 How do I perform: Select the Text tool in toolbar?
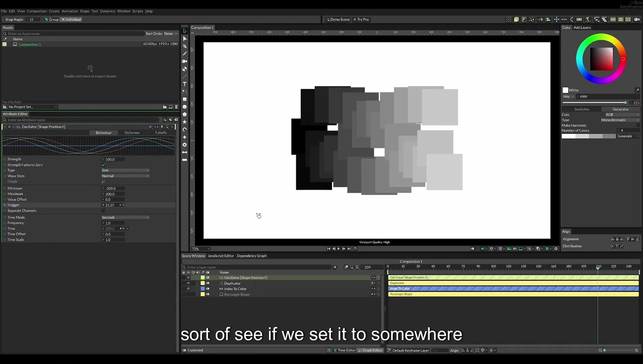coord(185,84)
